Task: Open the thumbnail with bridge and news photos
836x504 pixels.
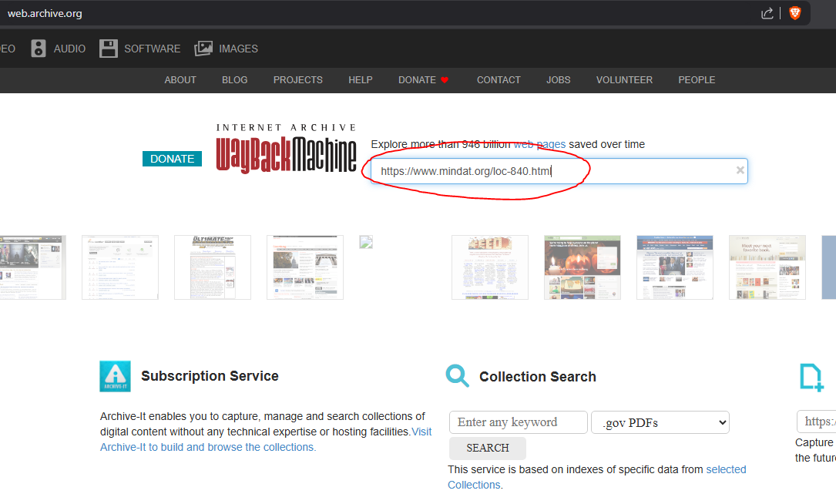Action: [x=305, y=267]
